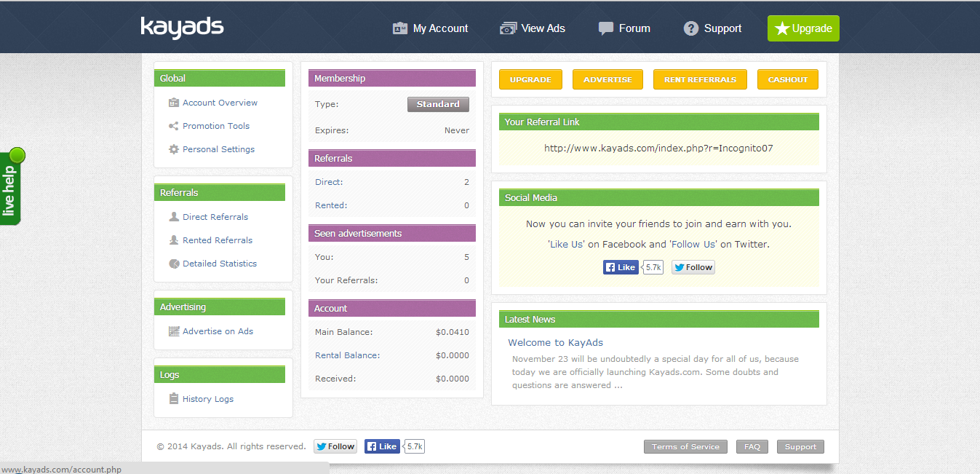Viewport: 980px width, 474px height.
Task: Open Direct Referrals sidebar link
Action: (x=215, y=217)
